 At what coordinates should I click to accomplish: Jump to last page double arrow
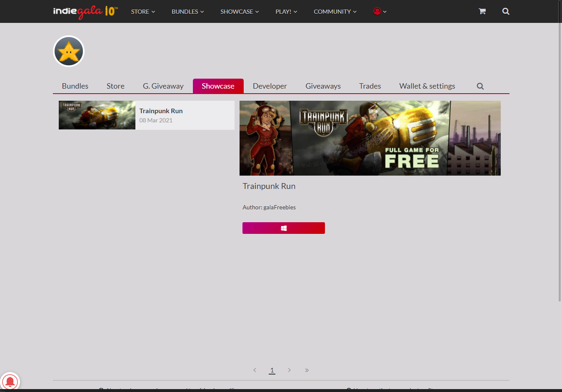307,370
